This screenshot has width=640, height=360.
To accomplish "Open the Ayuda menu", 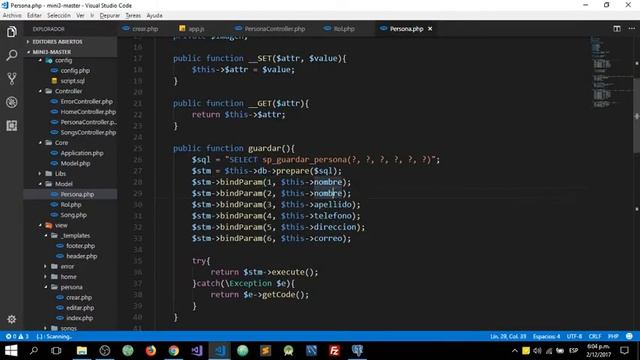I will [154, 16].
